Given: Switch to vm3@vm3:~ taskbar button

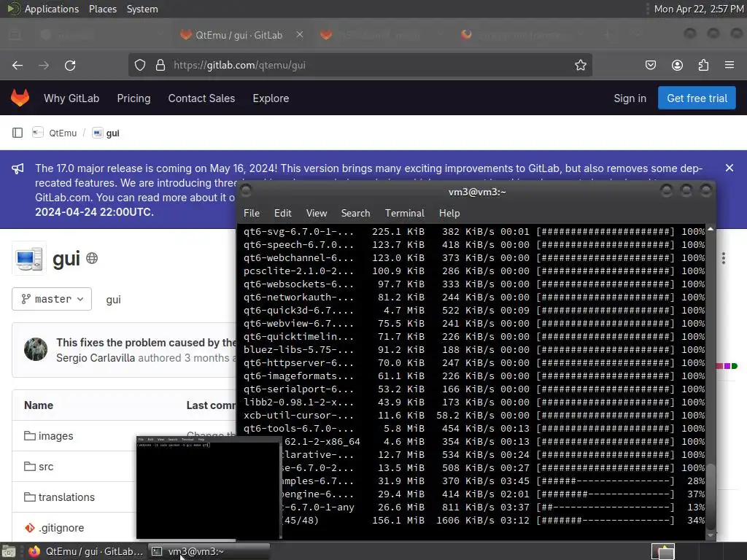Looking at the screenshot, I should [209, 551].
